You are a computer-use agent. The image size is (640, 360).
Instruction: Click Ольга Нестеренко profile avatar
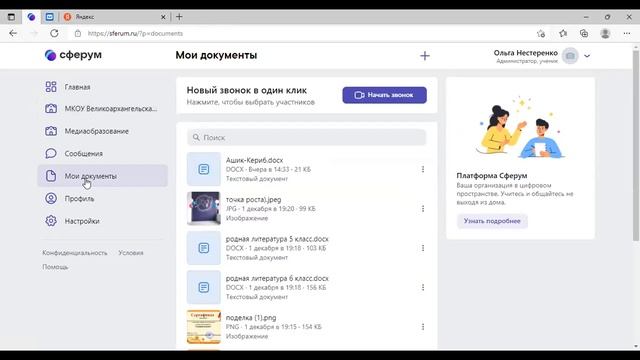point(570,56)
